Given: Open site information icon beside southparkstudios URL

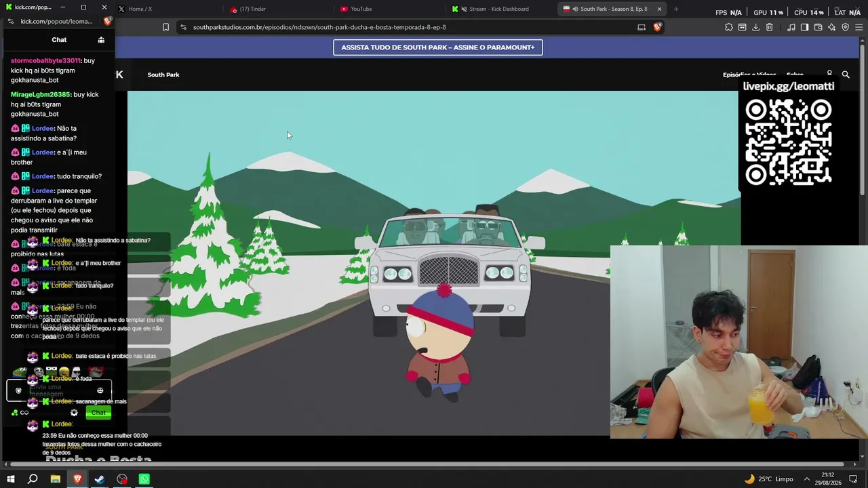Looking at the screenshot, I should tap(183, 27).
